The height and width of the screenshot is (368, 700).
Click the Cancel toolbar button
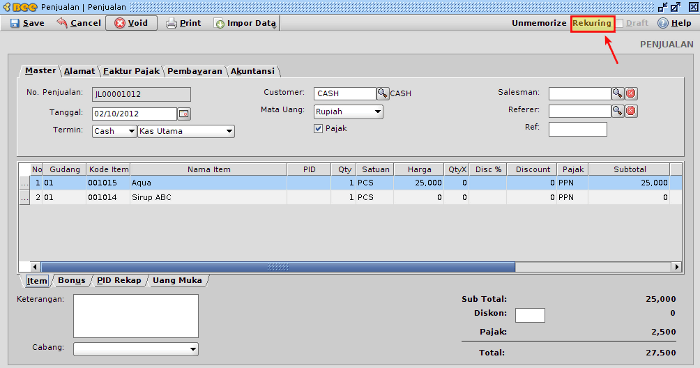pyautogui.click(x=79, y=23)
